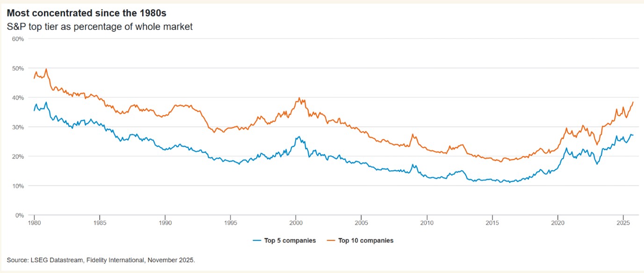The width and height of the screenshot is (644, 273).
Task: Pick the 2010 x-axis year label
Action: tap(427, 223)
